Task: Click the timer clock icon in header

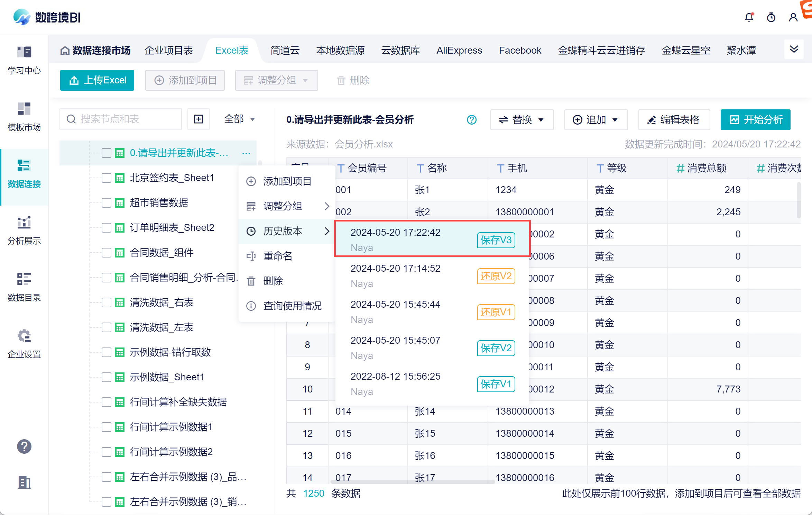Action: coord(771,17)
